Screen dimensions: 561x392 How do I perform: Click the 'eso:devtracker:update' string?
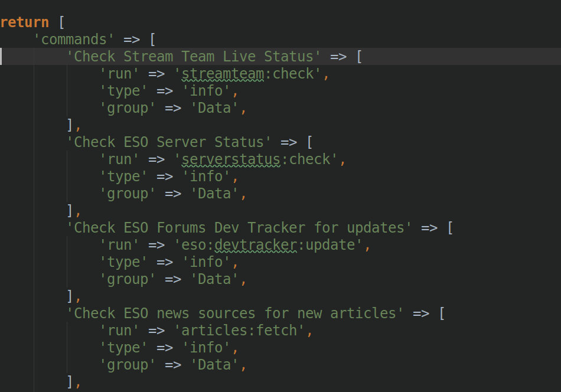[x=268, y=245]
